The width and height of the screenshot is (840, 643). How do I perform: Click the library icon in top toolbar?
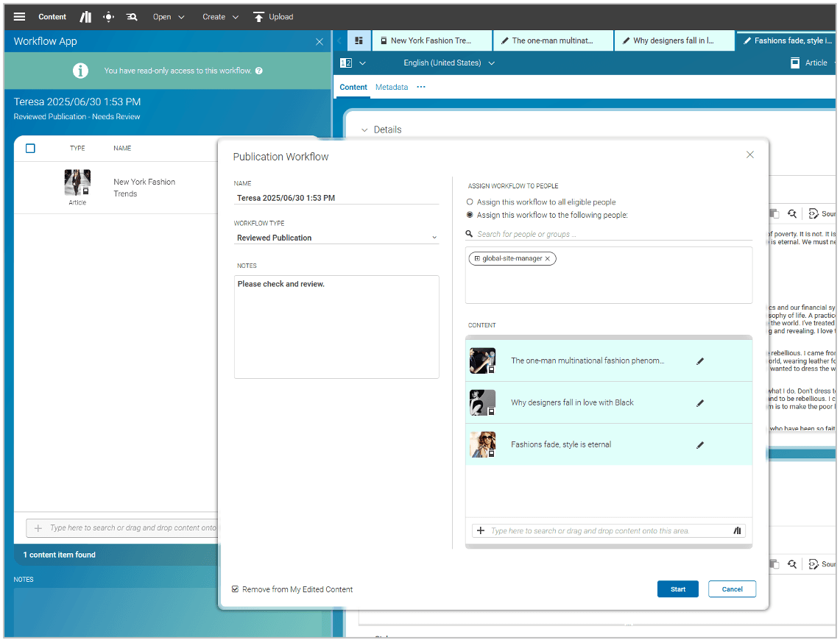click(x=86, y=17)
